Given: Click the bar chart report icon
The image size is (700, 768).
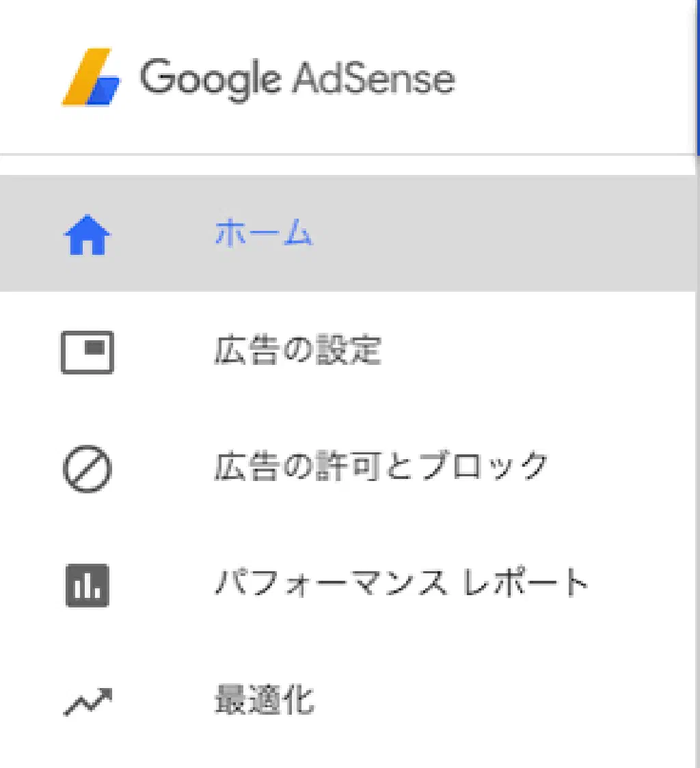Looking at the screenshot, I should tap(87, 586).
